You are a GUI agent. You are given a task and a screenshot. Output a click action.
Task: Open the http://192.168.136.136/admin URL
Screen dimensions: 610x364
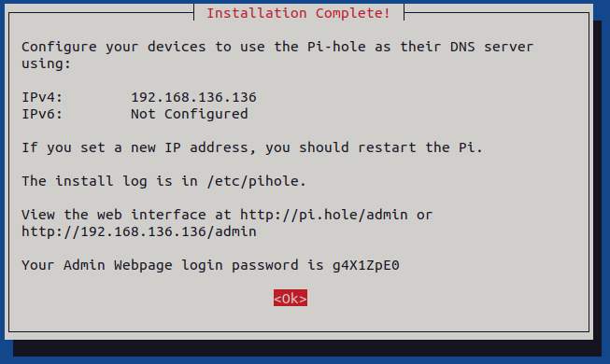[139, 231]
